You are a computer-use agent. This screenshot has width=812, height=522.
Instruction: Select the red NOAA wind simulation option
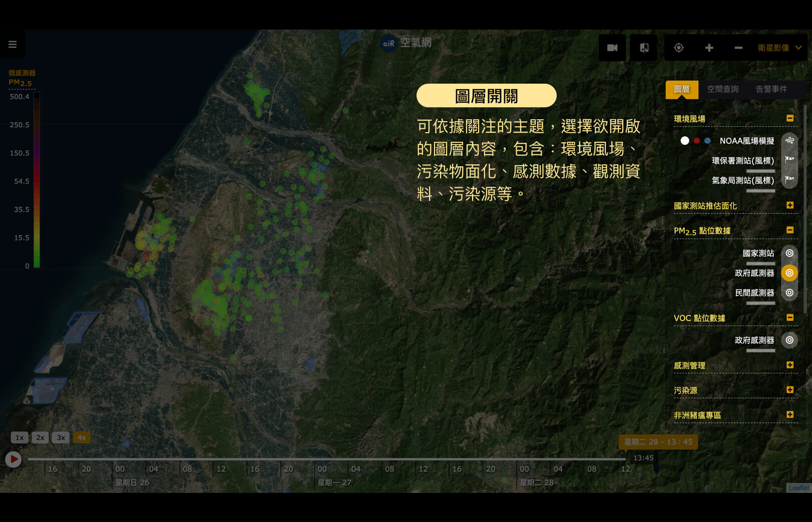pos(696,141)
